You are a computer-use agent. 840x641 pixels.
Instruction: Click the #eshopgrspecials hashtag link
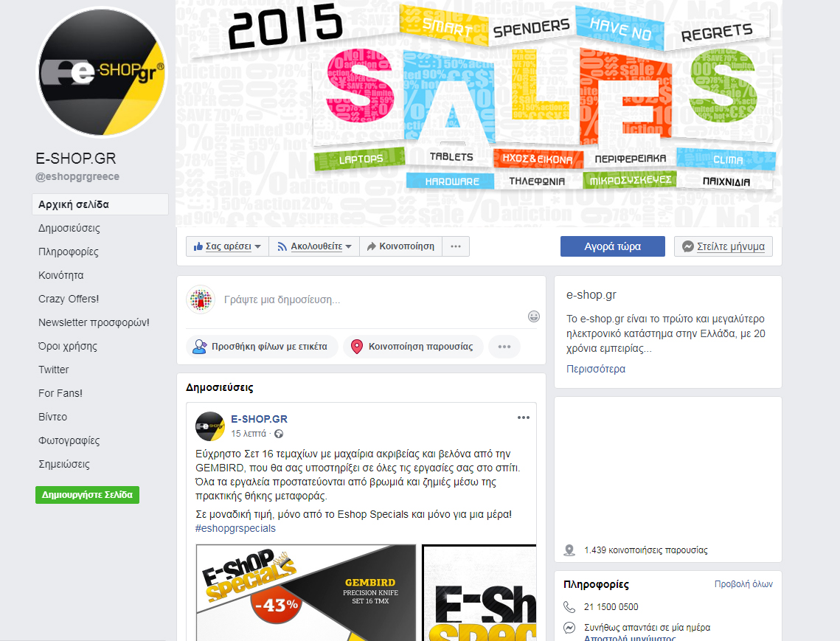[x=236, y=528]
